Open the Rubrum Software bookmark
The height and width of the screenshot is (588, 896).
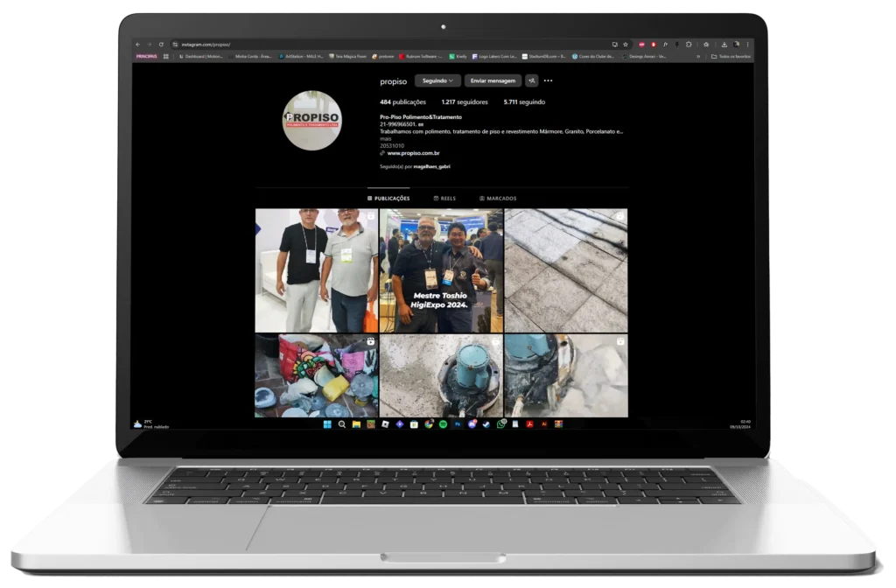coord(421,57)
